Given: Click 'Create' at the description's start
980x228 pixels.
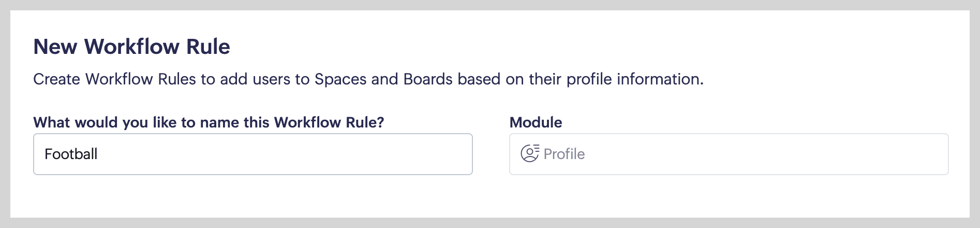Looking at the screenshot, I should click(56, 79).
